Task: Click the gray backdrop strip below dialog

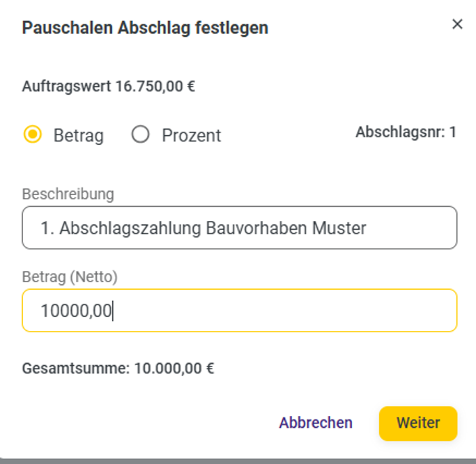Action: 238,461
